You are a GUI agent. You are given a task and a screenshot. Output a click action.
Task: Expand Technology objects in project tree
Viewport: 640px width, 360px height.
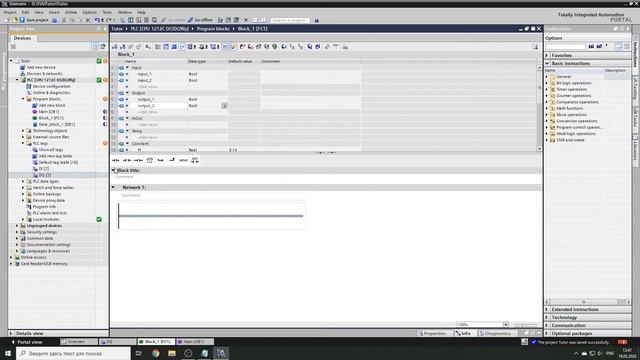coord(23,131)
